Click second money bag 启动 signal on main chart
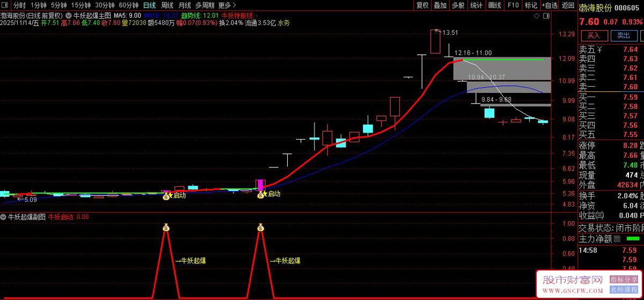644x300 pixels. click(x=260, y=194)
